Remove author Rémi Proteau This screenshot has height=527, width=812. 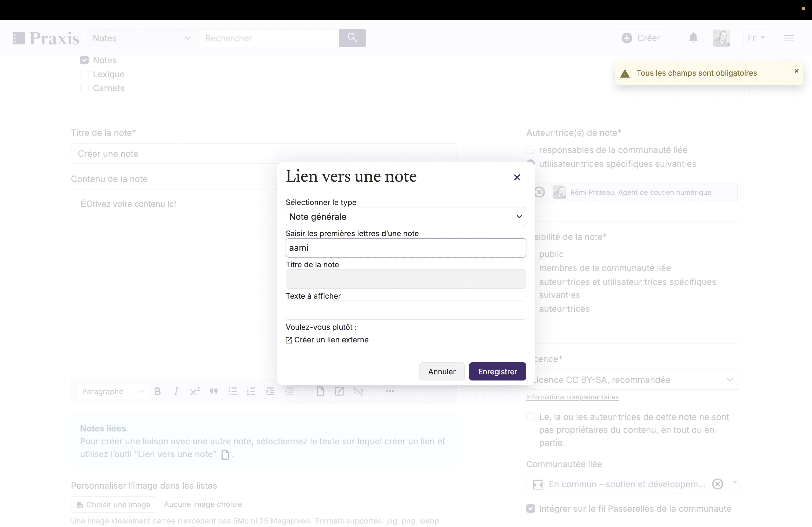[539, 192]
